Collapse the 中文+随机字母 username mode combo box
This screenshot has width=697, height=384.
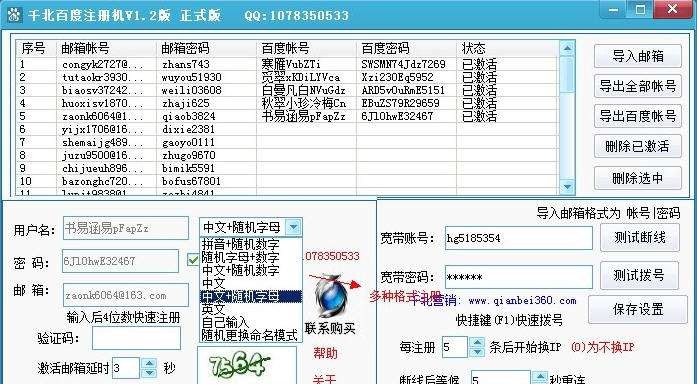click(x=293, y=227)
